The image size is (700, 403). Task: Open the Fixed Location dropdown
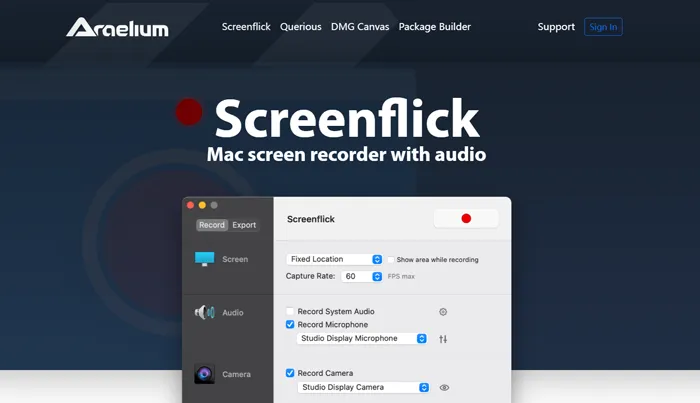(x=334, y=259)
